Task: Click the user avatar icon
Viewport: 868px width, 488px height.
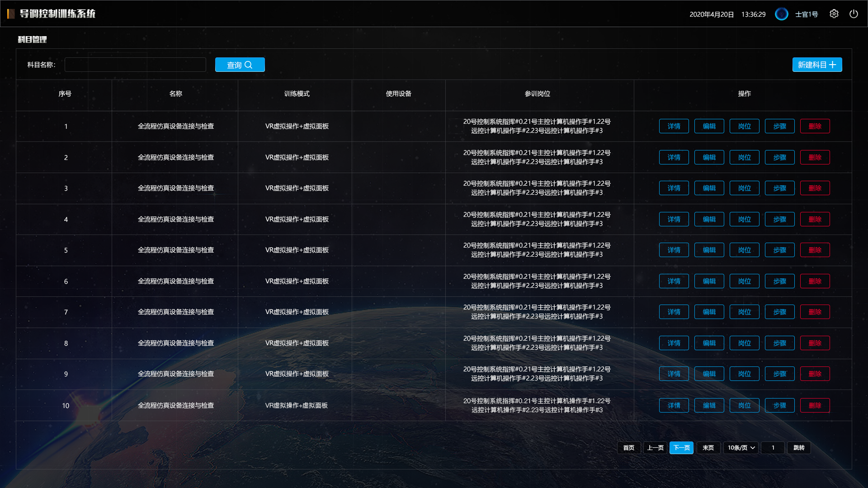Action: pyautogui.click(x=781, y=14)
